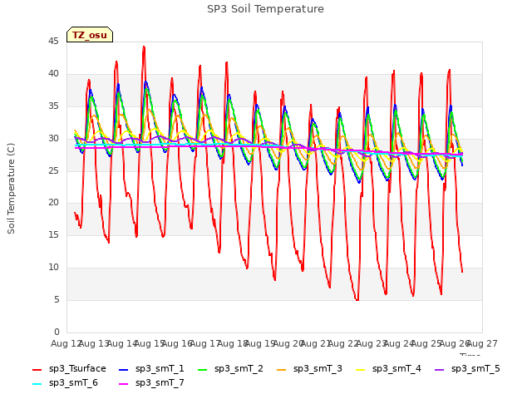Click the 0 y-axis tick label
This screenshot has height=399, width=532.
pos(57,332)
